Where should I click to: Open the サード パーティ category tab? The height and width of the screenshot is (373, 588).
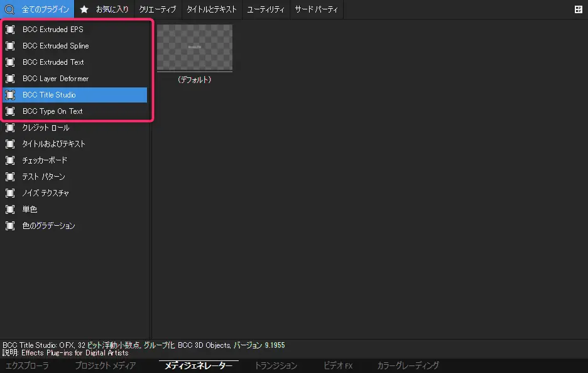[x=317, y=9]
